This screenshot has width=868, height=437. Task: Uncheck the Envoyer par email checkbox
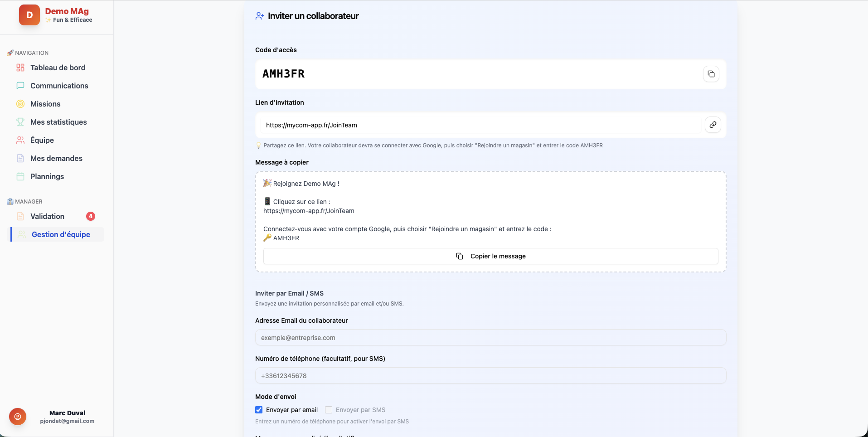point(258,410)
